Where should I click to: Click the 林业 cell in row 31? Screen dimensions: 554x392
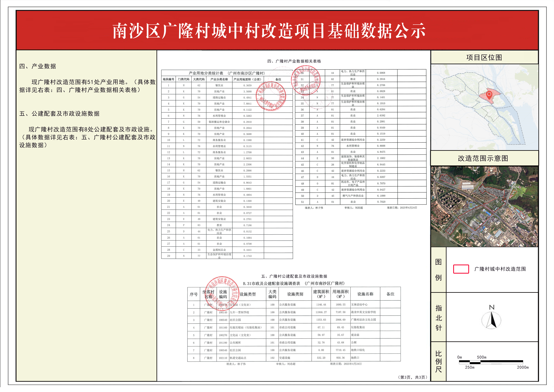[353, 79]
